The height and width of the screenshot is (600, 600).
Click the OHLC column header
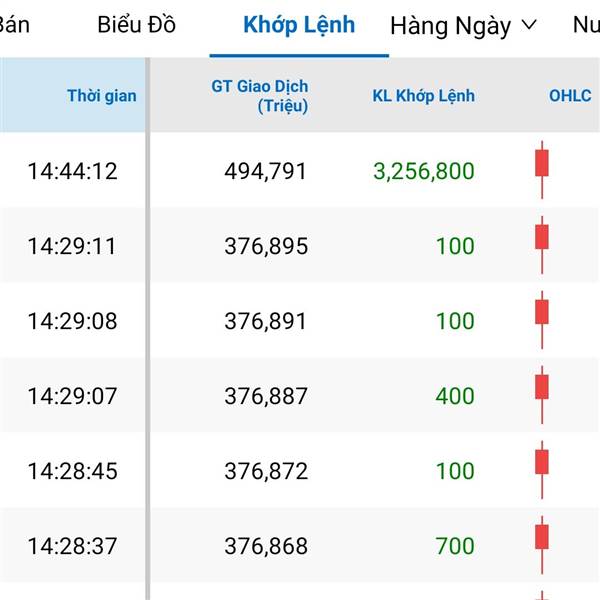(570, 96)
